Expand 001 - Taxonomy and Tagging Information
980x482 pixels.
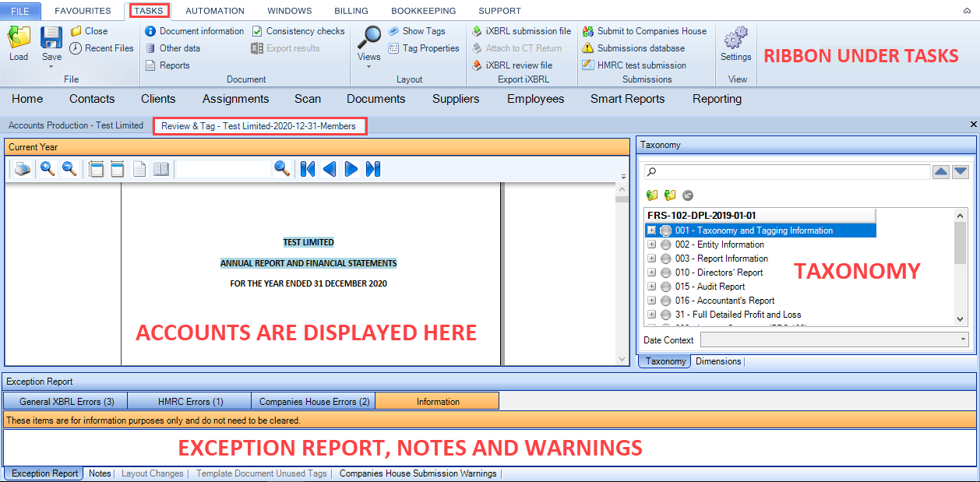(652, 230)
